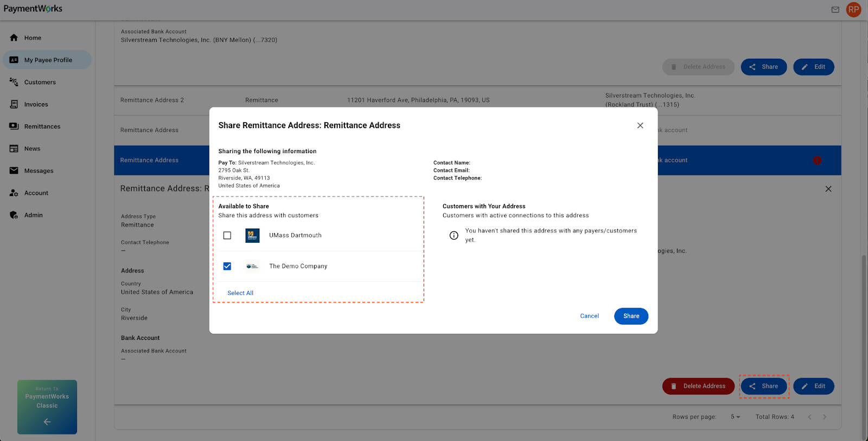868x441 pixels.
Task: Check the UMass Dartmouth checkbox
Action: 227,236
